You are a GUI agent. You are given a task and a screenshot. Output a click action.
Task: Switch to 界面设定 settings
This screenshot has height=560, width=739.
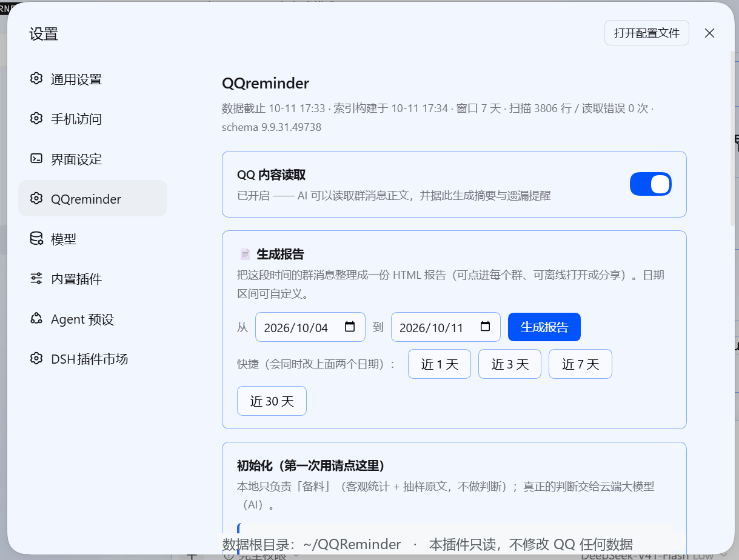pyautogui.click(x=93, y=159)
